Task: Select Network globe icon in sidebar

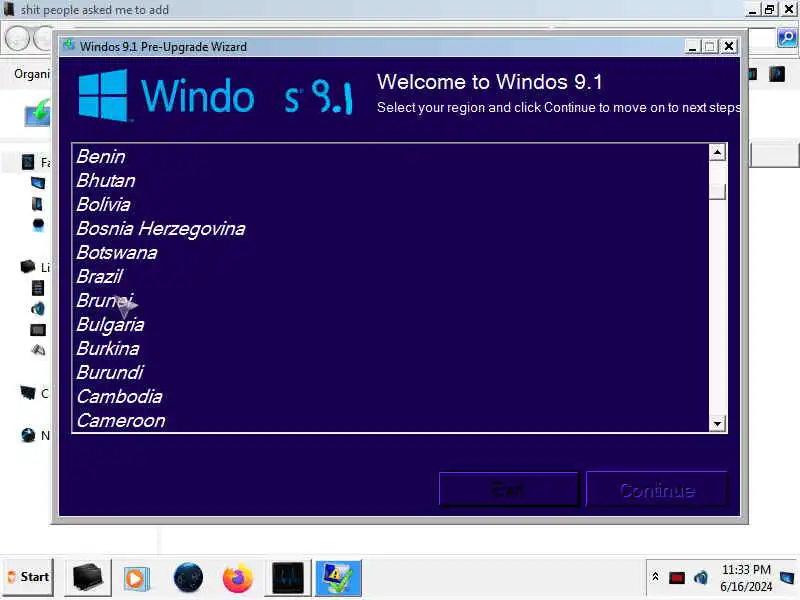Action: (x=28, y=435)
